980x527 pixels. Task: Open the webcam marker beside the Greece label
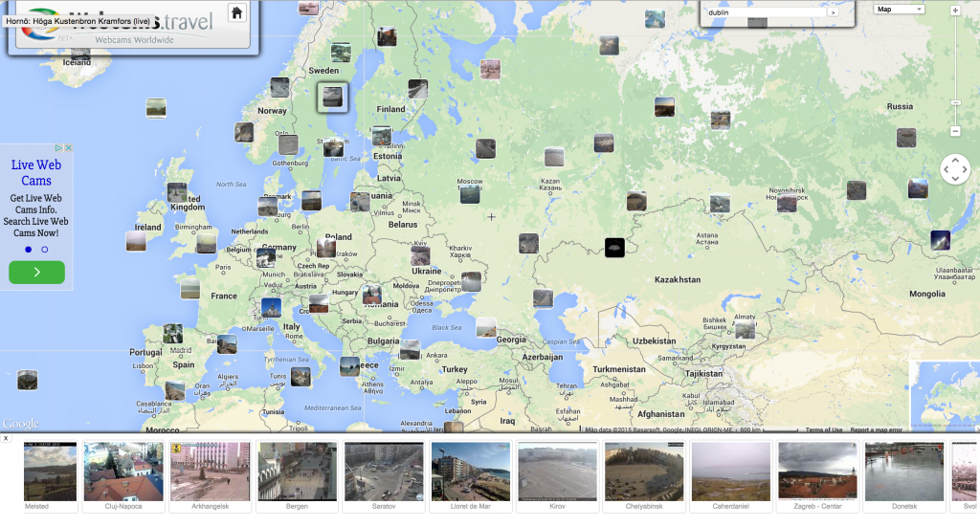pyautogui.click(x=350, y=366)
